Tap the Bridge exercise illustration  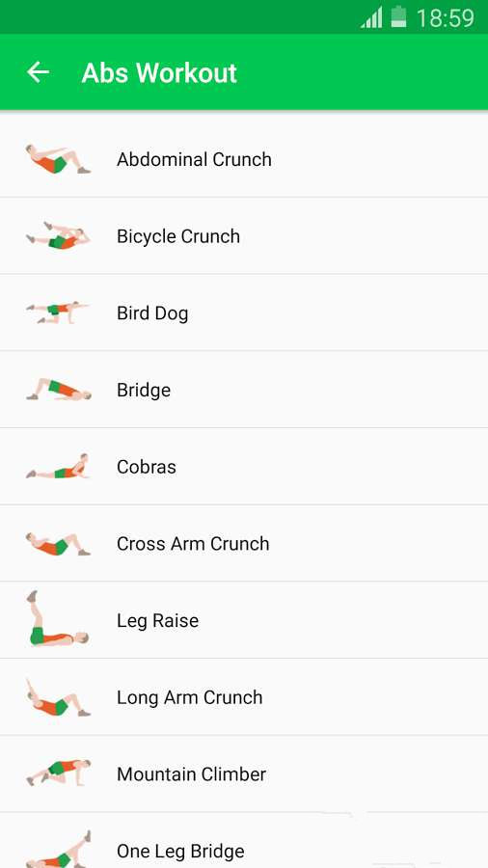click(58, 390)
